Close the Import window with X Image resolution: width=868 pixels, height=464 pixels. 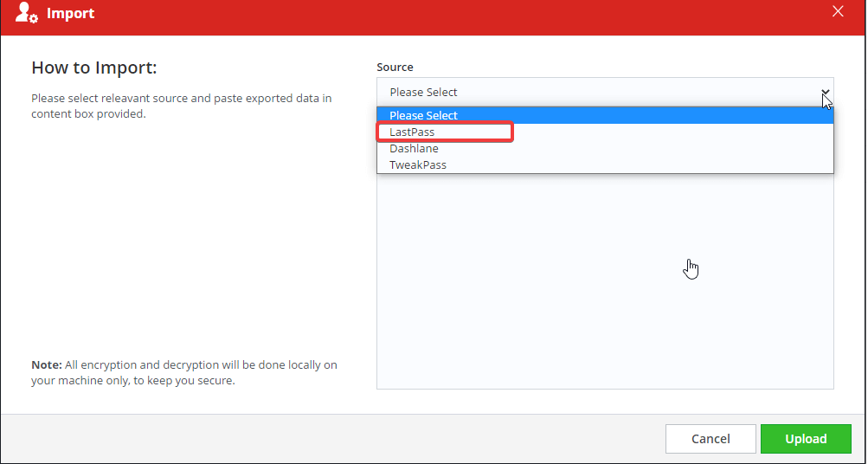coord(838,11)
